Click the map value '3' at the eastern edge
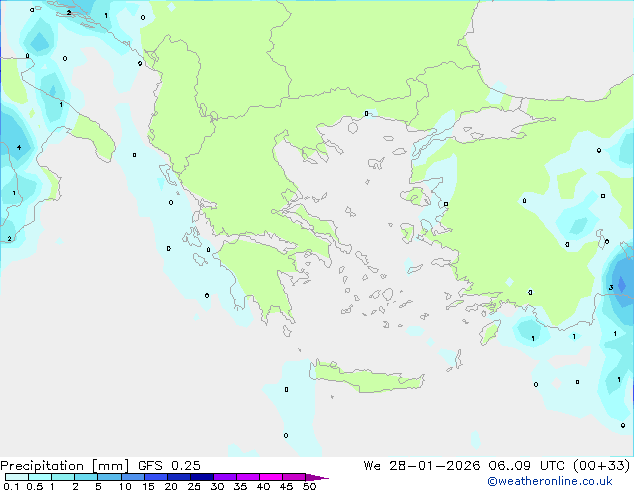Viewport: 634px width, 490px height. tap(611, 287)
